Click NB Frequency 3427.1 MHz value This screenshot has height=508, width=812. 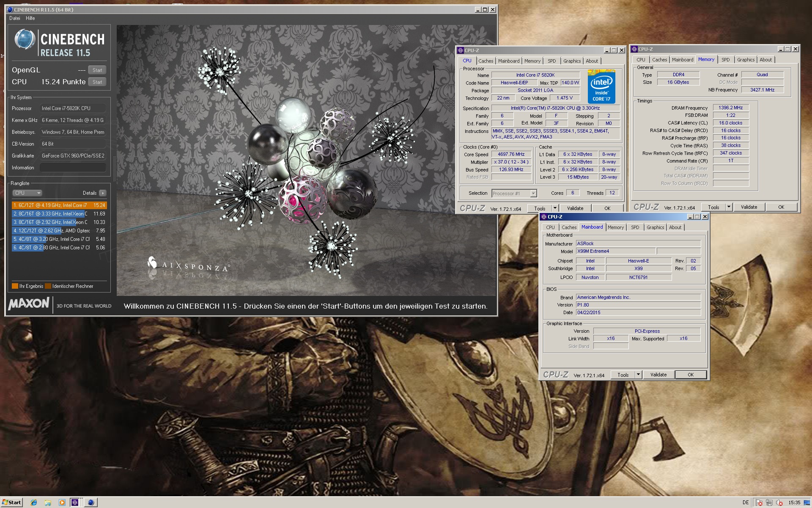click(762, 90)
